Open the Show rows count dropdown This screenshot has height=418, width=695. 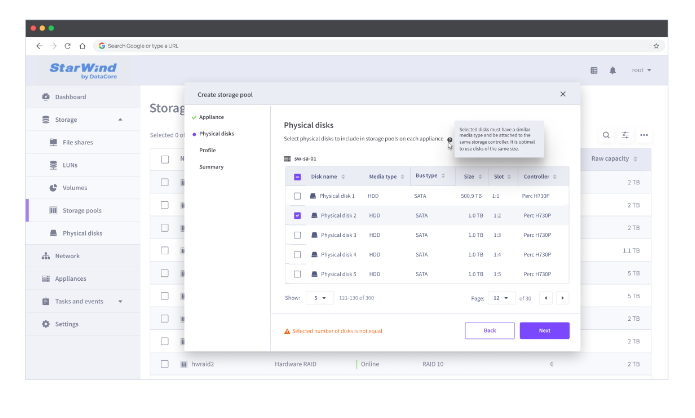click(x=320, y=298)
